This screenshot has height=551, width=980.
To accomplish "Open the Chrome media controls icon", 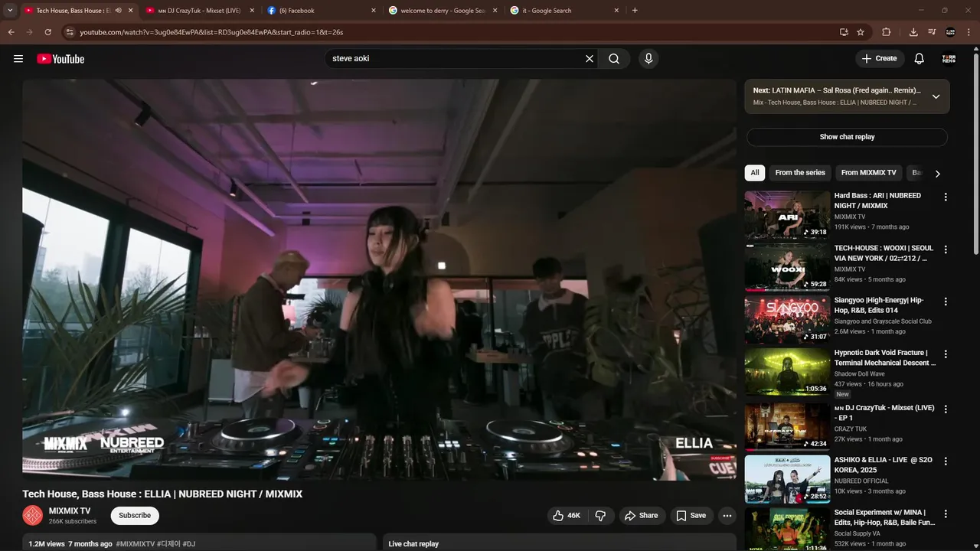I will tap(932, 32).
